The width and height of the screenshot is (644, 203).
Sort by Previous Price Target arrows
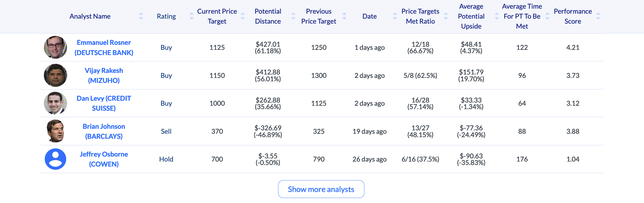pyautogui.click(x=344, y=16)
